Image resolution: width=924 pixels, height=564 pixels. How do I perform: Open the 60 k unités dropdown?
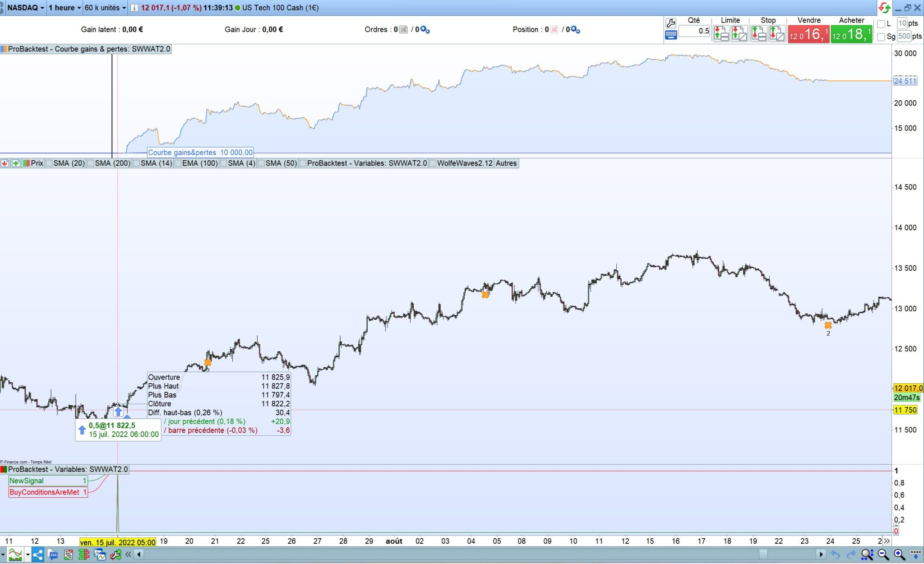click(105, 8)
